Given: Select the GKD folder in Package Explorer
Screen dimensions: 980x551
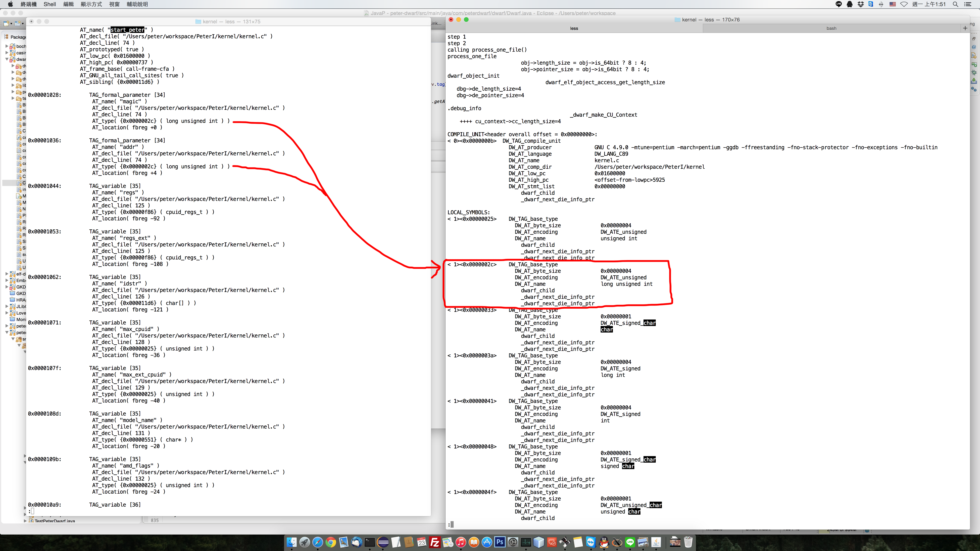Looking at the screenshot, I should tap(18, 293).
